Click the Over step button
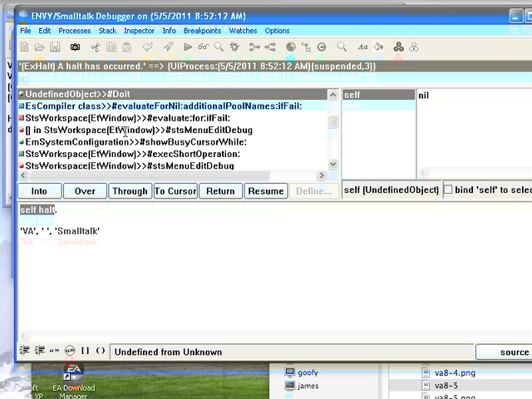The height and width of the screenshot is (399, 532). click(x=85, y=191)
